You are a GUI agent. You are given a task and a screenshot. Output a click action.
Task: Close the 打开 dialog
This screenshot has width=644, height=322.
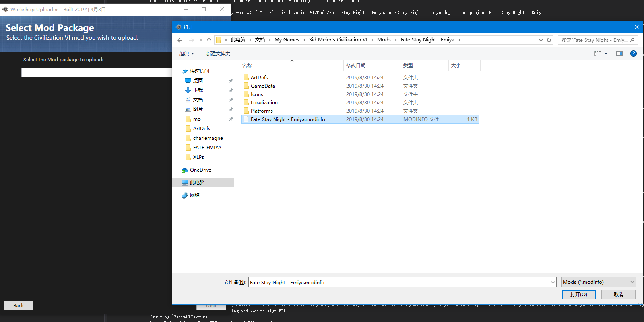point(636,27)
